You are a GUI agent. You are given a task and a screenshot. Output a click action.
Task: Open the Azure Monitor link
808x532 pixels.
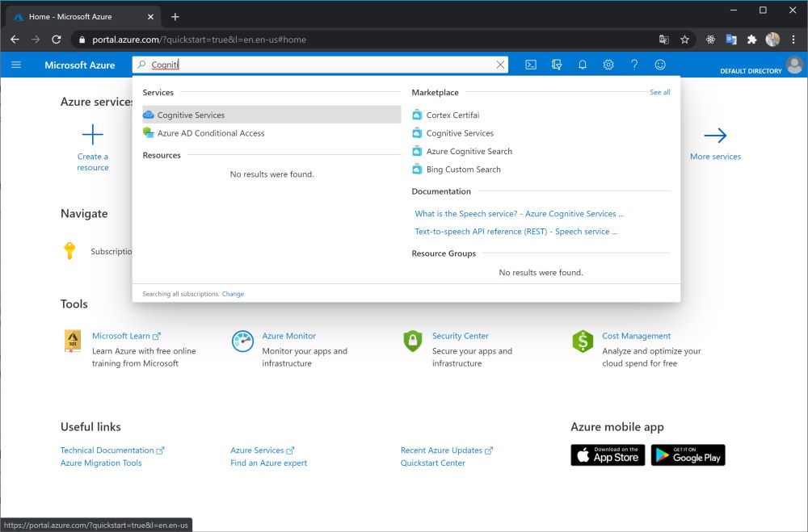click(288, 336)
